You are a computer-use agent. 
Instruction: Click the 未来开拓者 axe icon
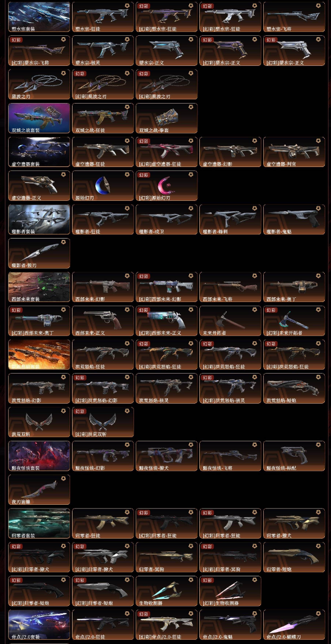tap(230, 322)
